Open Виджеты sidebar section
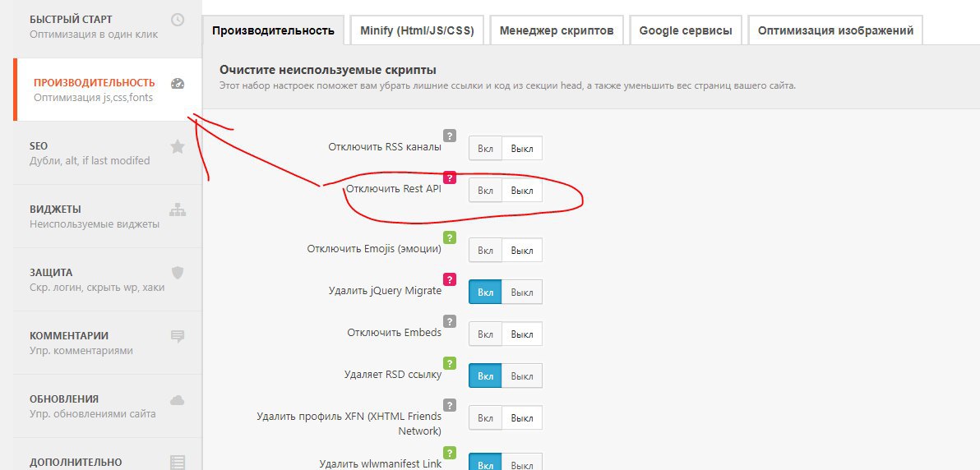This screenshot has height=470, width=980. coord(108,216)
